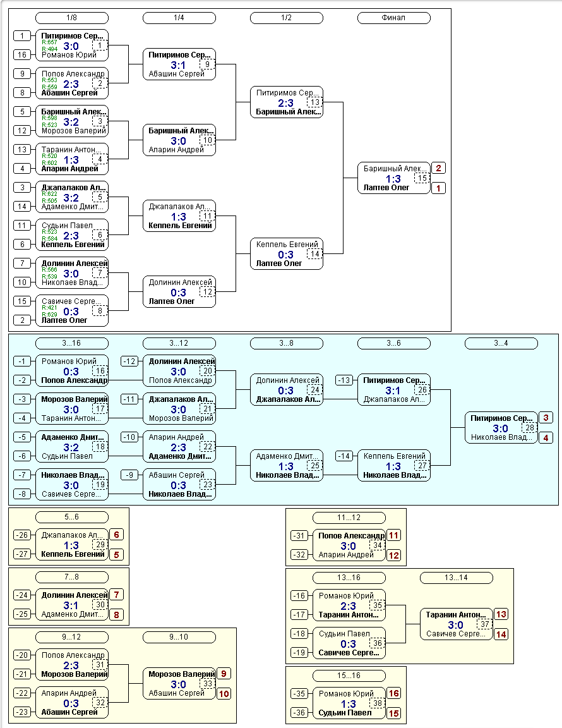This screenshot has width=562, height=728.
Task: Open quarterfinal match Кеппель Евгений vs Джапалаков
Action: coord(179,216)
